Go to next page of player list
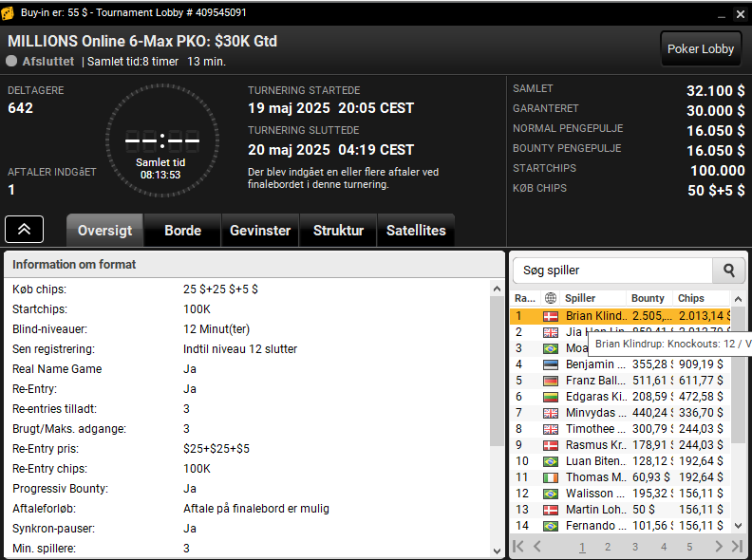This screenshot has height=560, width=752. coord(719,546)
